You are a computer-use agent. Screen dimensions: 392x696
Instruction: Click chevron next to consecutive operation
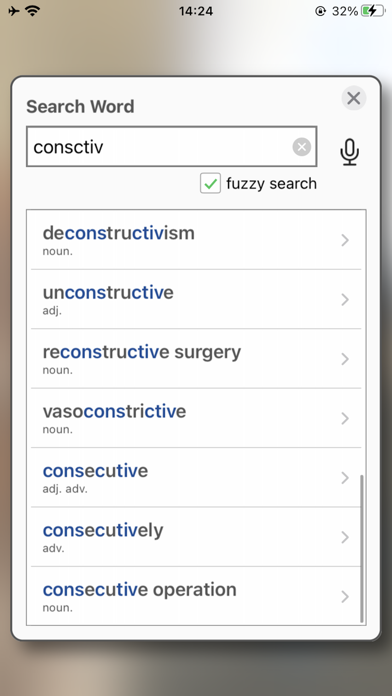pos(345,597)
